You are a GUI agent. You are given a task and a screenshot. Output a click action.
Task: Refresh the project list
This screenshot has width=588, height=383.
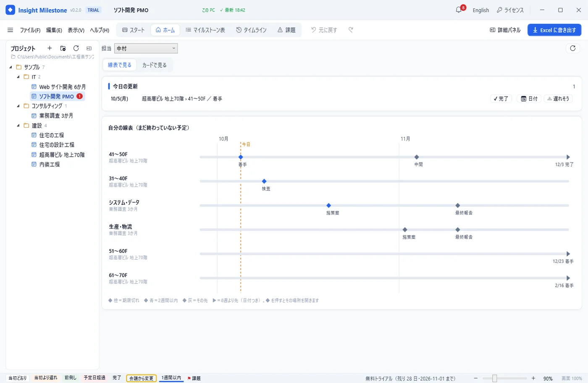coord(76,48)
